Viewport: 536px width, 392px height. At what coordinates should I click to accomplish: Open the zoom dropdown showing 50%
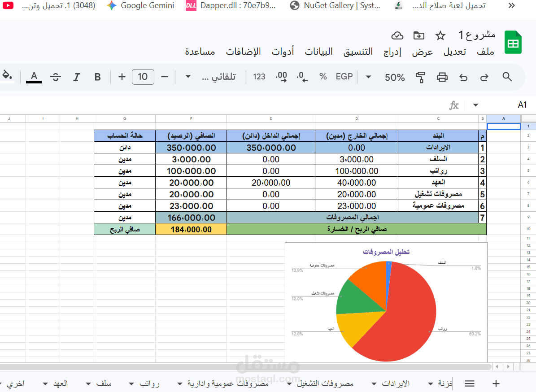(394, 77)
